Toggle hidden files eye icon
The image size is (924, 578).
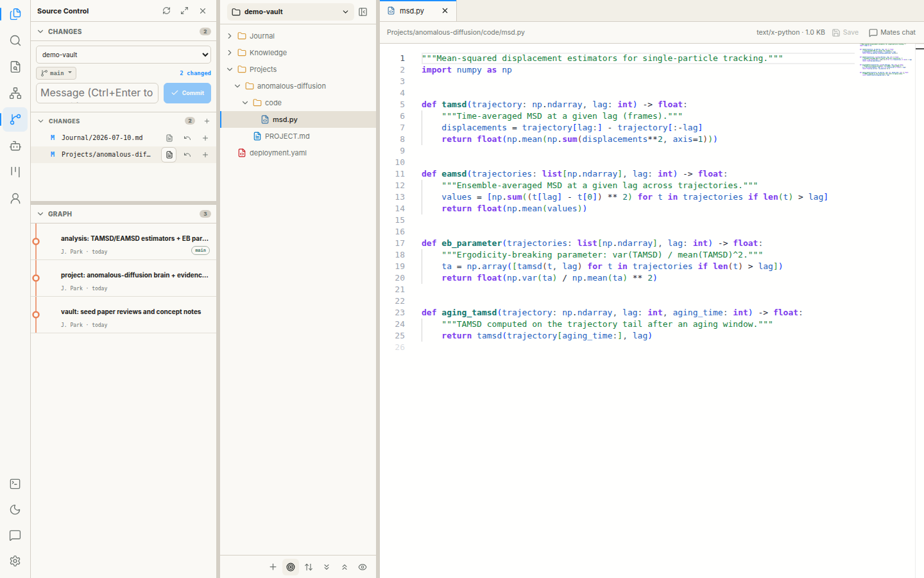[x=363, y=566]
